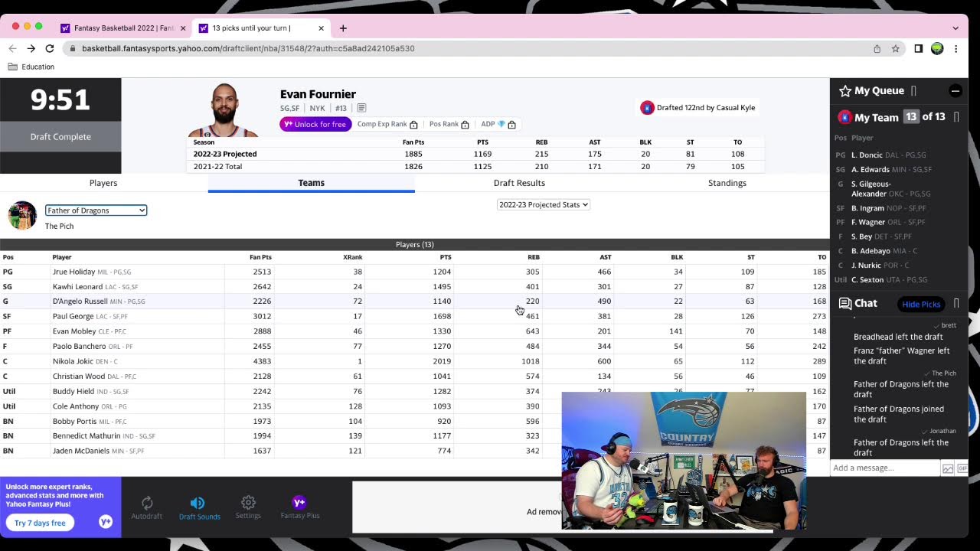This screenshot has height=551, width=980.
Task: Close the Fantasy Basketball 2022 tab
Action: 183,28
